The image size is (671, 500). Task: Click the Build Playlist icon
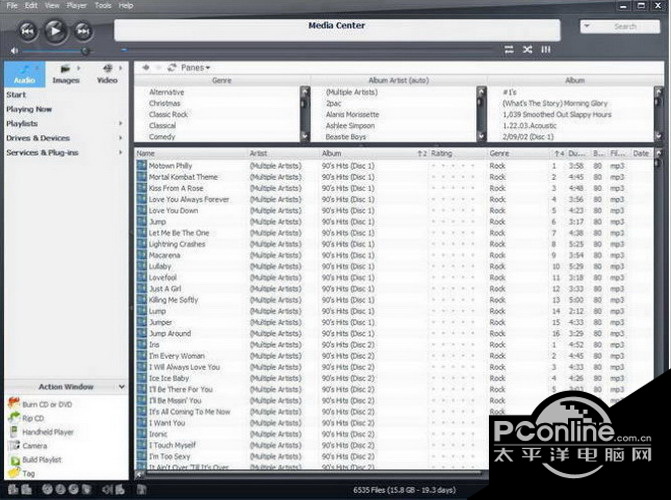pos(15,460)
